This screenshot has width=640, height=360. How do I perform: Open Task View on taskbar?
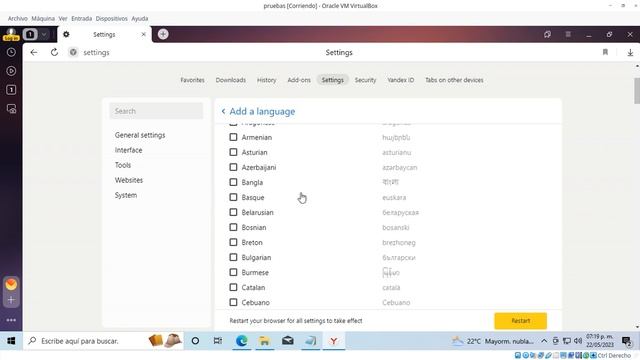[x=218, y=341]
